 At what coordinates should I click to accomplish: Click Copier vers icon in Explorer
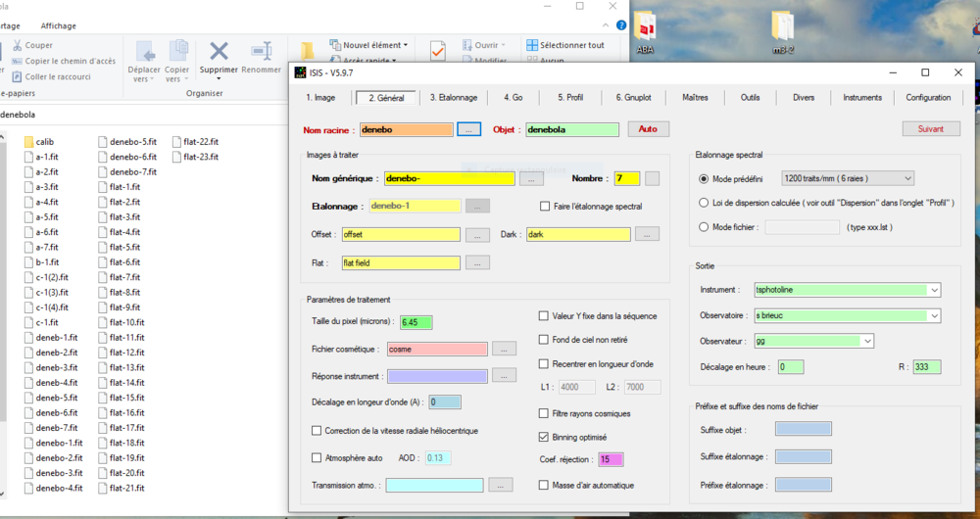coord(178,51)
